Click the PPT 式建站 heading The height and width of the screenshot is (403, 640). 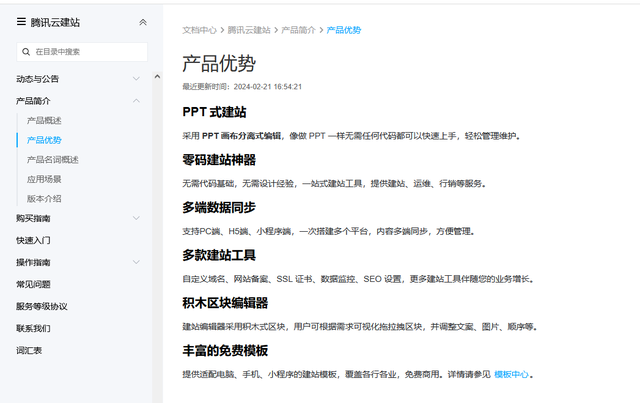click(214, 112)
